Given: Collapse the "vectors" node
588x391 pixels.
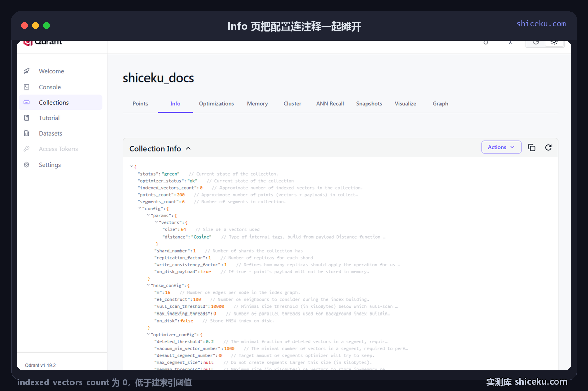Looking at the screenshot, I should (x=156, y=222).
